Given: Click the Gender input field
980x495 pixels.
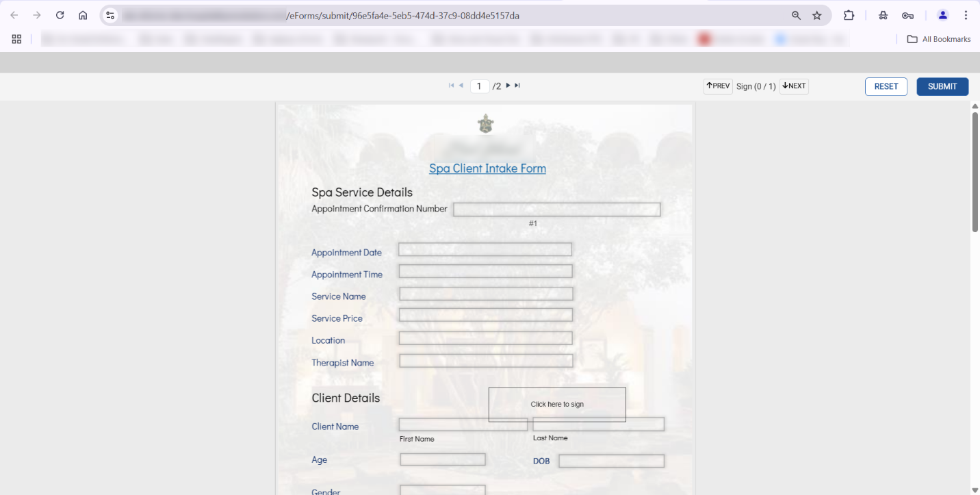Looking at the screenshot, I should coord(443,490).
